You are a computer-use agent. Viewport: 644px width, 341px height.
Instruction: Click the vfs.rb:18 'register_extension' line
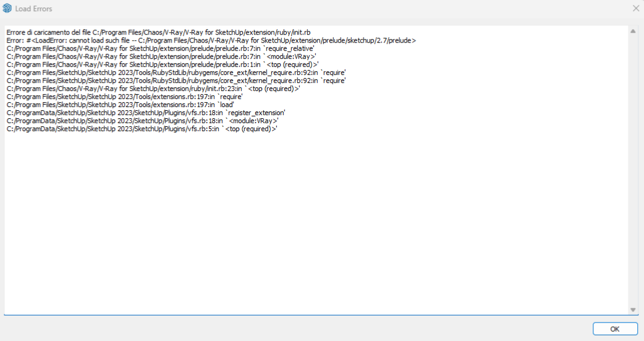tap(146, 113)
